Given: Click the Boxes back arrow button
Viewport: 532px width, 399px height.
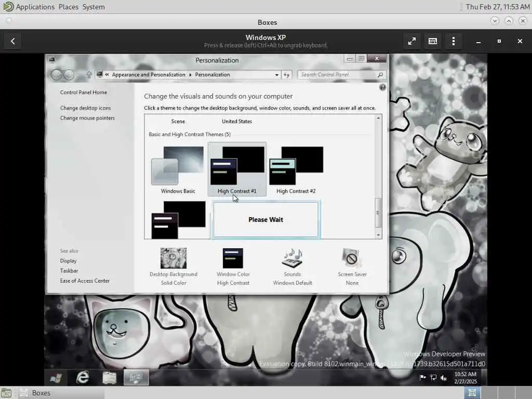Looking at the screenshot, I should (13, 41).
